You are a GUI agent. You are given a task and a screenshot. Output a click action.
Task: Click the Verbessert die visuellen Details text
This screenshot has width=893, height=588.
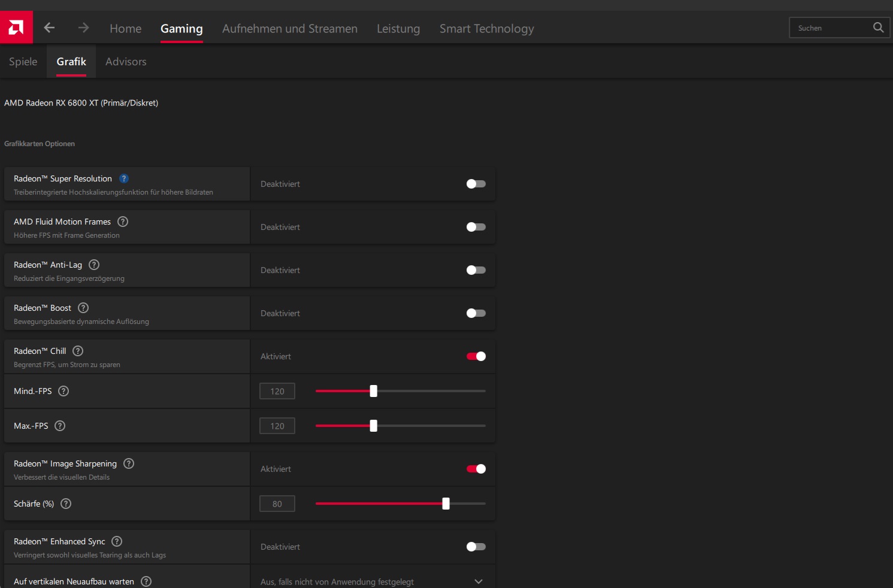pyautogui.click(x=62, y=477)
